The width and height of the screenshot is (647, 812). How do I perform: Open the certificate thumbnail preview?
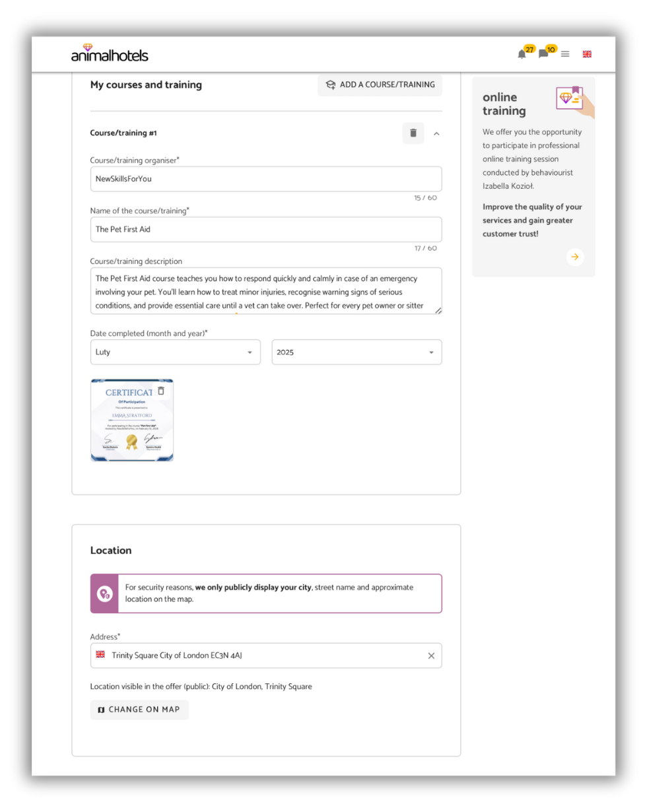129,426
